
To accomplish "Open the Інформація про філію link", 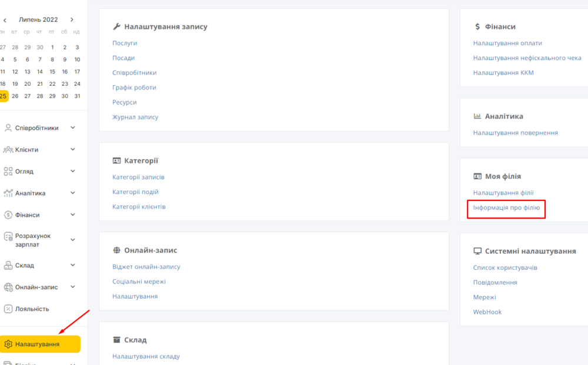I will tap(506, 207).
